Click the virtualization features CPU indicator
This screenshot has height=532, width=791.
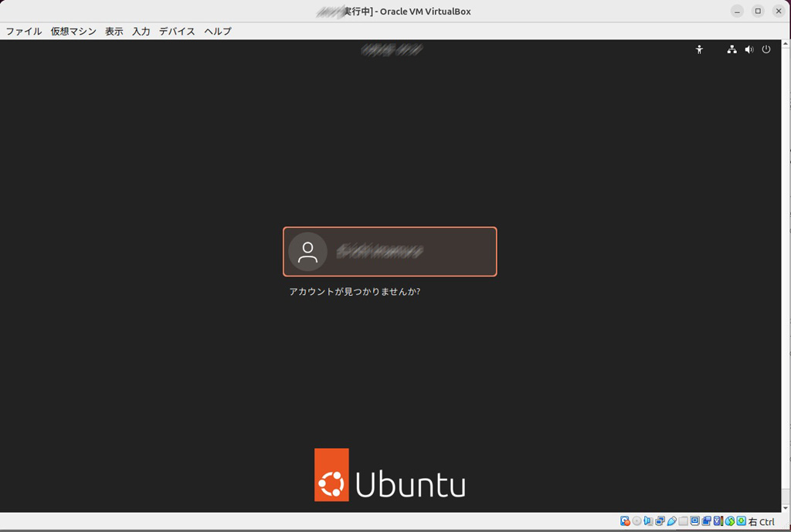click(x=718, y=521)
